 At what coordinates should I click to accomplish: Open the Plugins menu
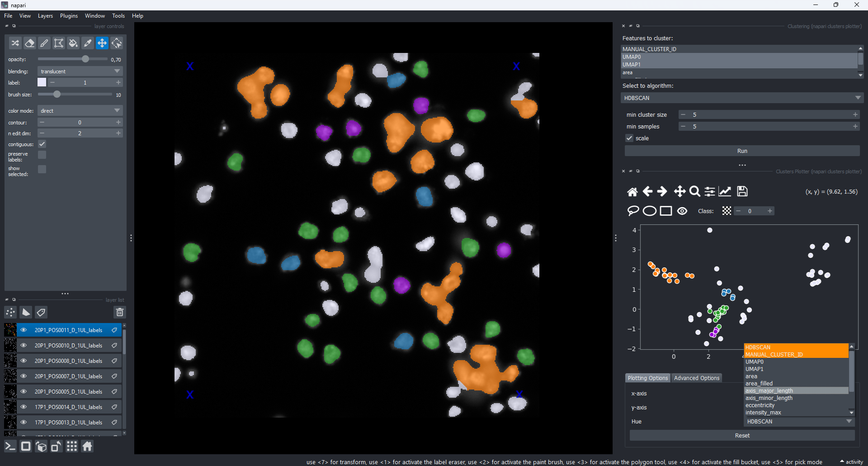(x=69, y=16)
